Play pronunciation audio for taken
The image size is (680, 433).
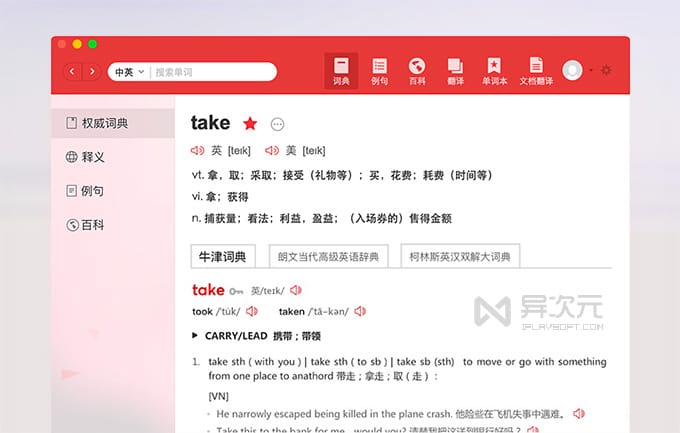(360, 311)
